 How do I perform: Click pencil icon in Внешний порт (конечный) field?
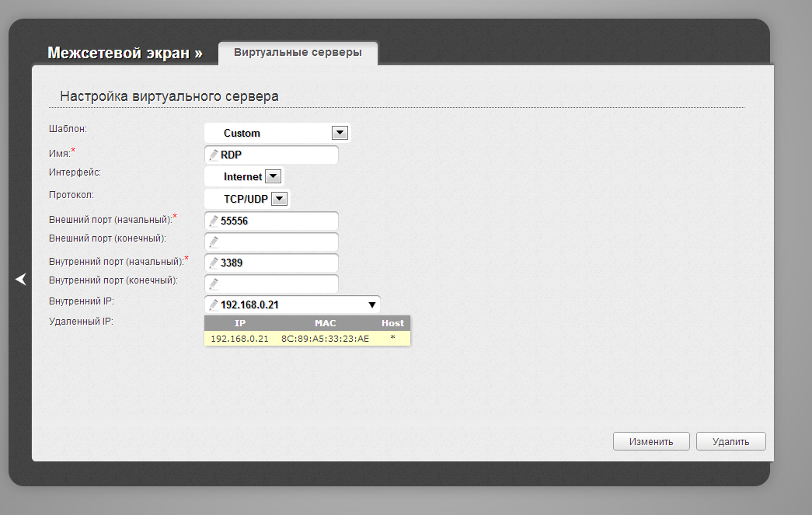(214, 242)
